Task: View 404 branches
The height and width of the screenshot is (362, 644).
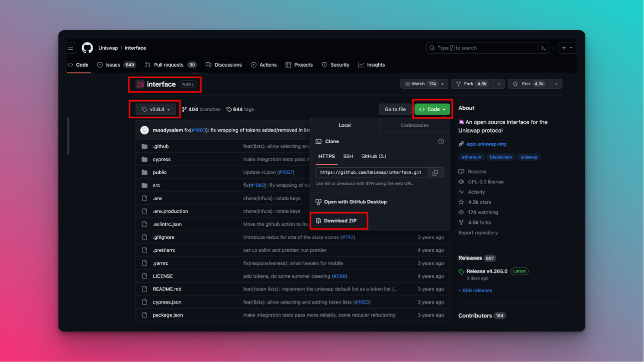Action: click(x=201, y=109)
